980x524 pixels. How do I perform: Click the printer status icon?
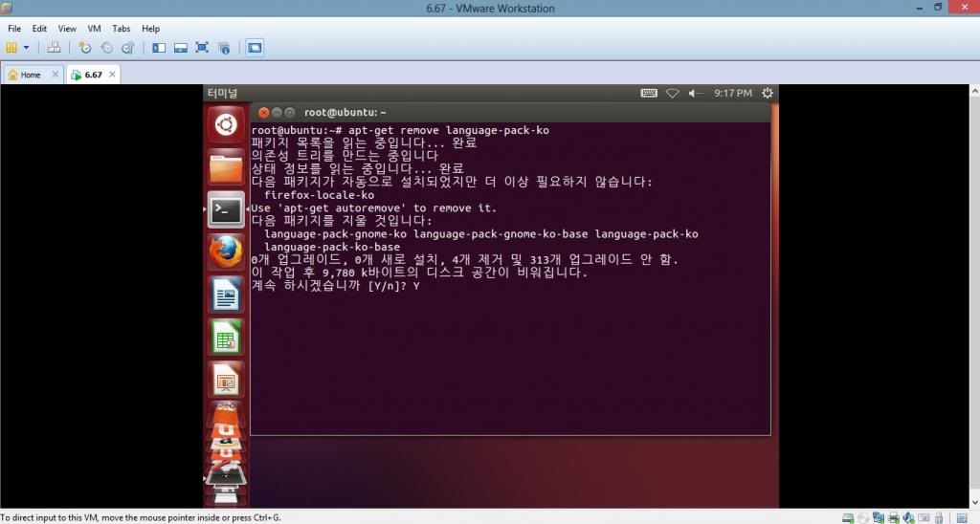[894, 517]
